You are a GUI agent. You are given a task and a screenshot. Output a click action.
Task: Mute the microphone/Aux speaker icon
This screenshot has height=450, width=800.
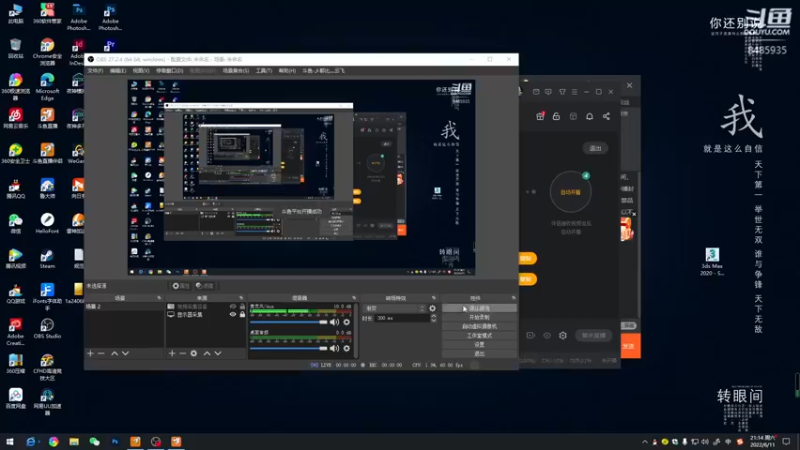click(334, 322)
